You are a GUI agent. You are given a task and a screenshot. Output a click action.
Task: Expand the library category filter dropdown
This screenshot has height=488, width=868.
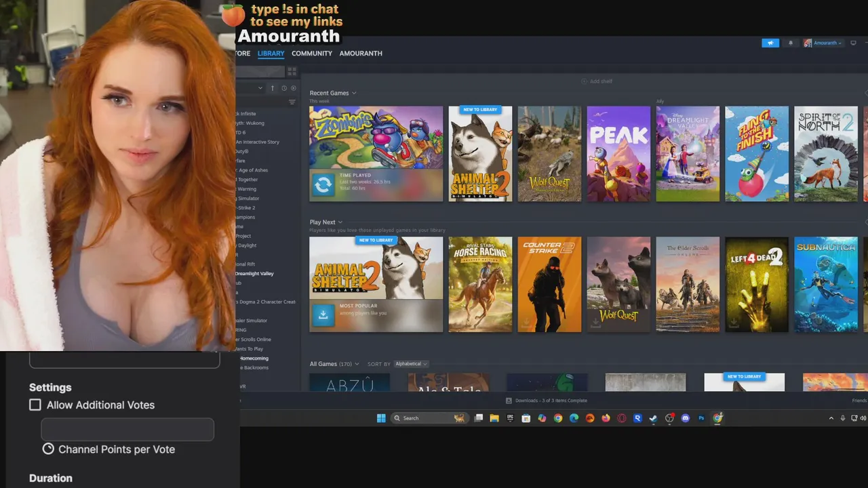(x=260, y=88)
